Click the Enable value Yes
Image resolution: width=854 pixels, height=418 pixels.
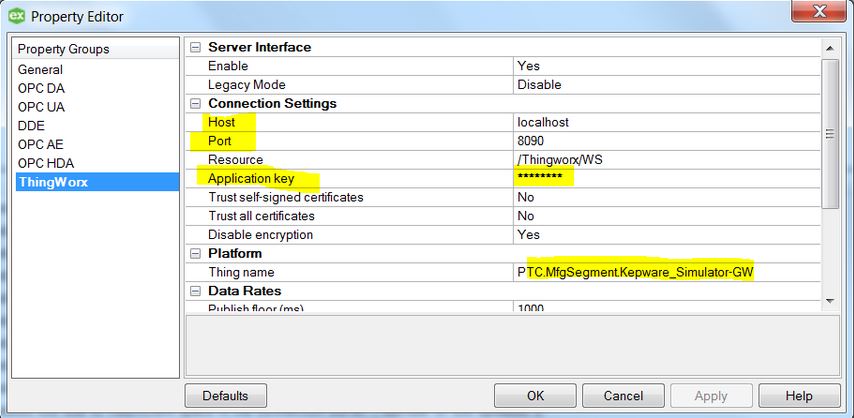click(x=667, y=66)
